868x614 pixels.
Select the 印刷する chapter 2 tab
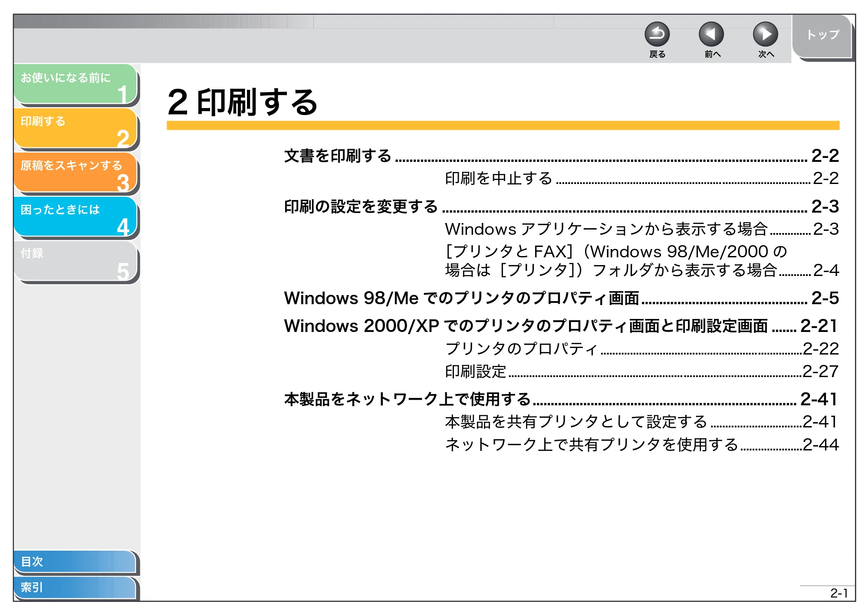(76, 128)
